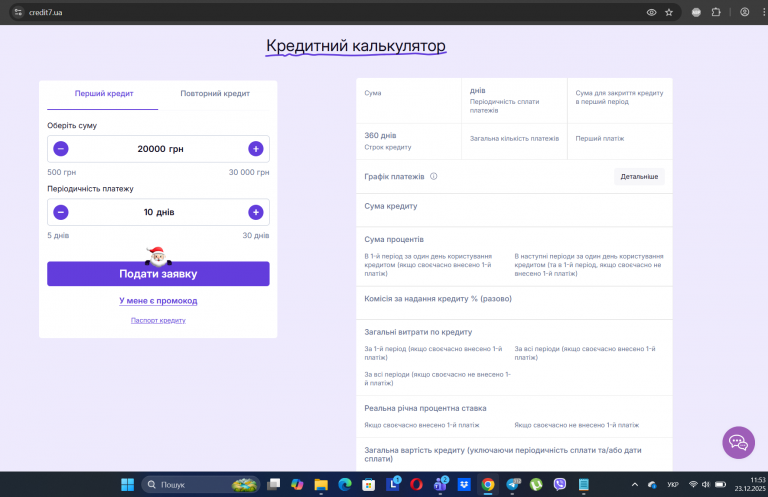Click the Подати заявку button
This screenshot has width=768, height=497.
(x=158, y=274)
